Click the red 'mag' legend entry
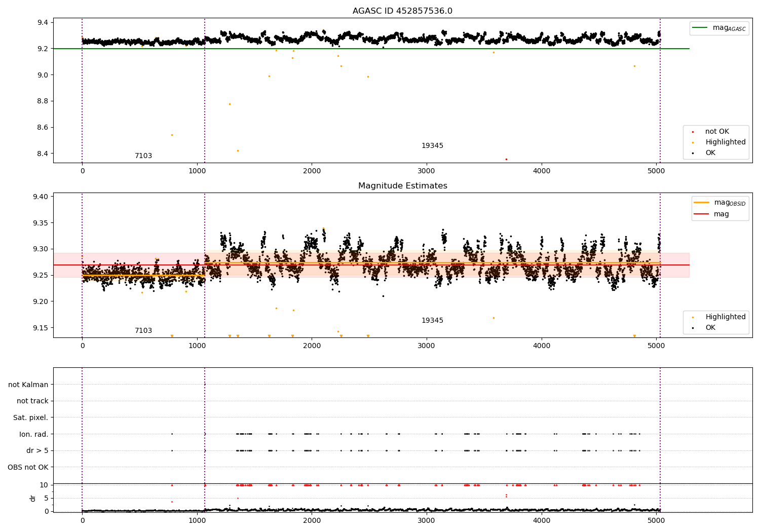The height and width of the screenshot is (532, 760). click(711, 214)
